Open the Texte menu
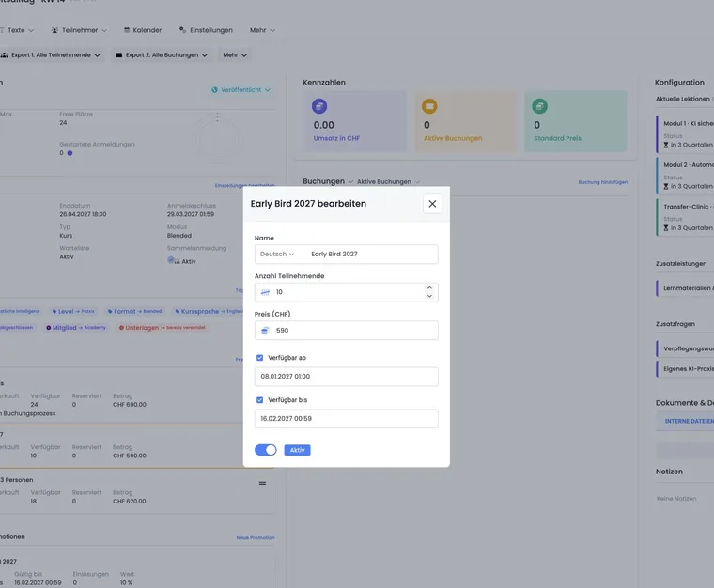This screenshot has width=714, height=588. tap(17, 30)
